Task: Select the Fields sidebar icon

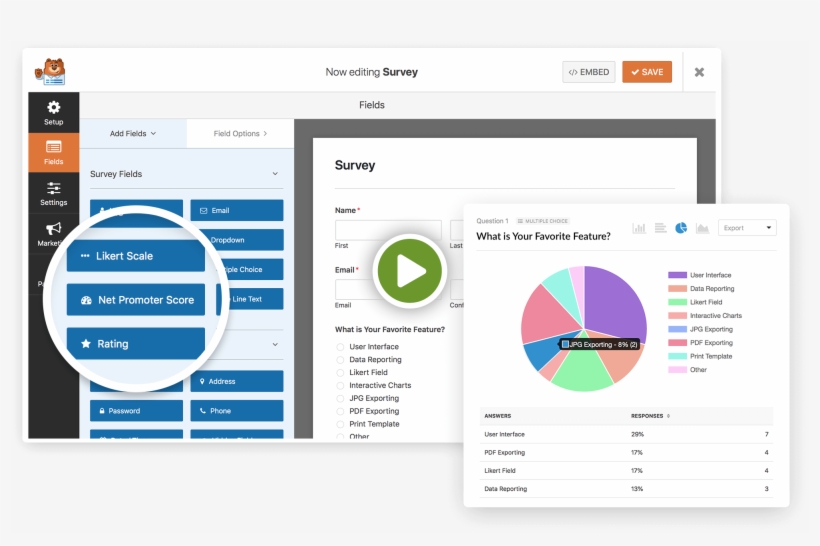Action: (x=53, y=153)
